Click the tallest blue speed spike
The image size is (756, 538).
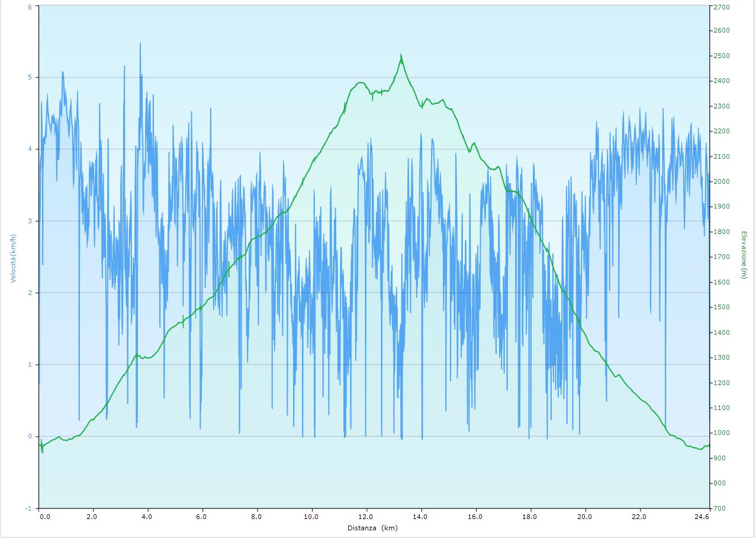click(x=140, y=44)
